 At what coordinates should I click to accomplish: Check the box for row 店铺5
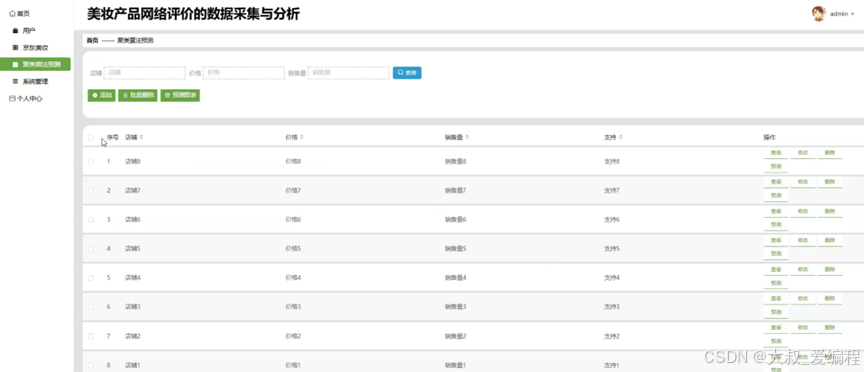(x=91, y=249)
